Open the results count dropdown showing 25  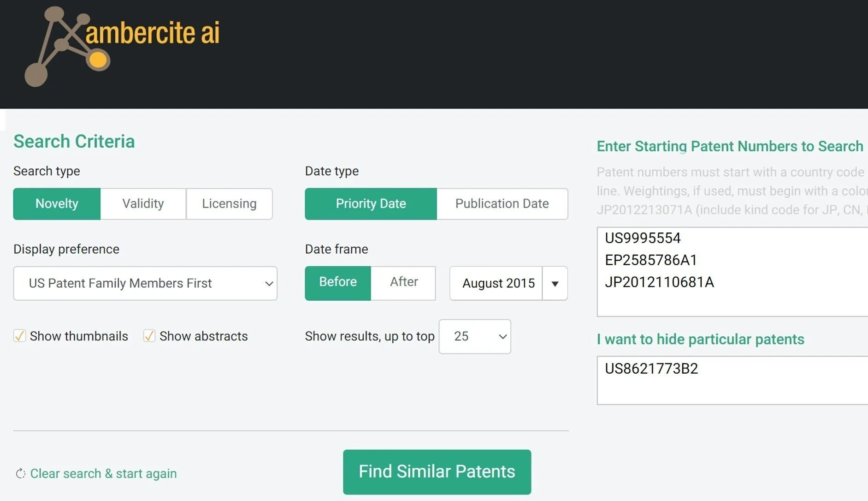(475, 336)
